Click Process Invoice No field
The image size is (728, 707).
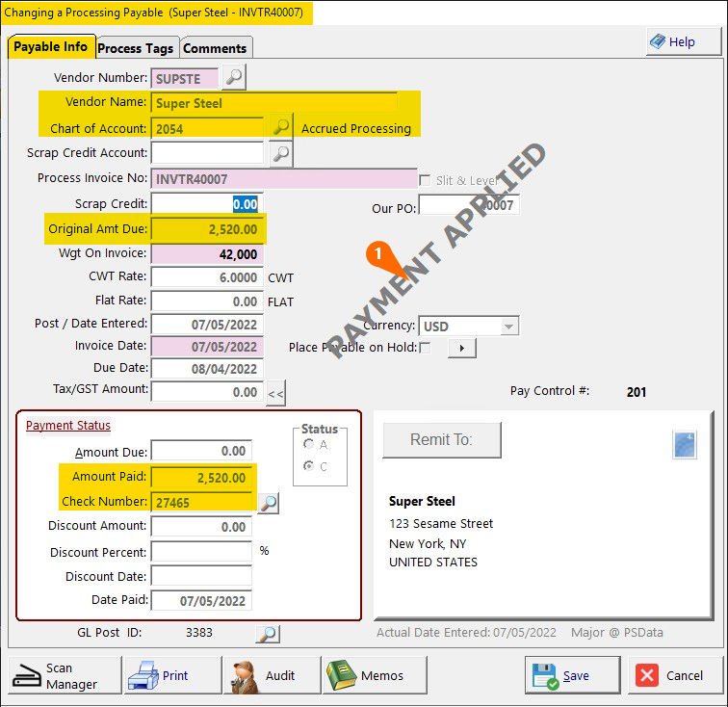coord(284,179)
